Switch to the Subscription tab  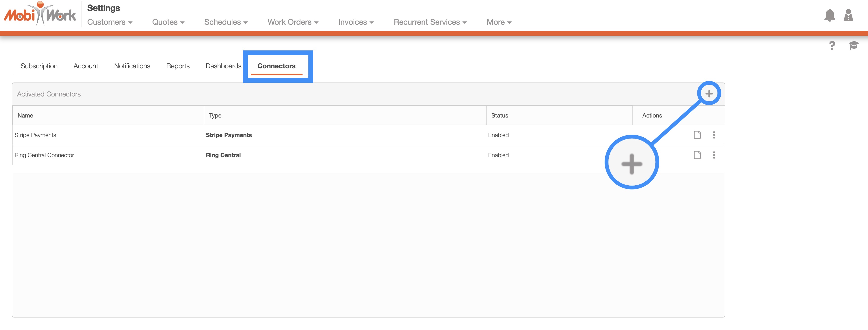pos(39,66)
